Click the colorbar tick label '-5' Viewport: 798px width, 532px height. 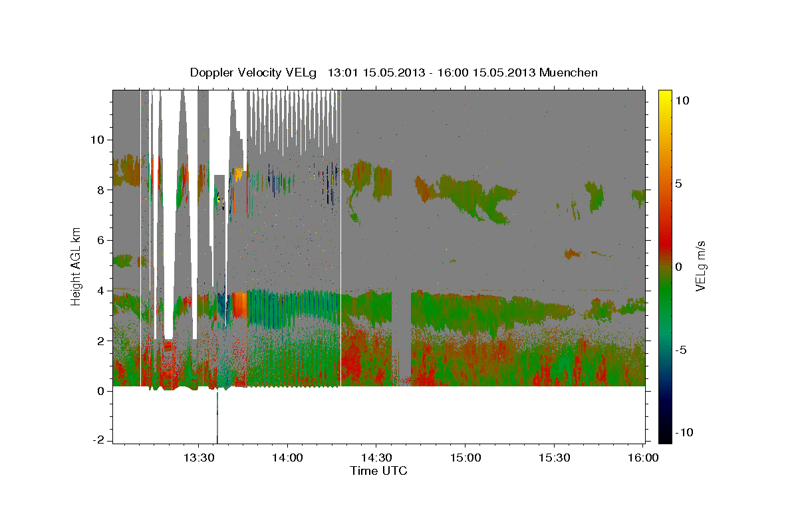pyautogui.click(x=682, y=350)
